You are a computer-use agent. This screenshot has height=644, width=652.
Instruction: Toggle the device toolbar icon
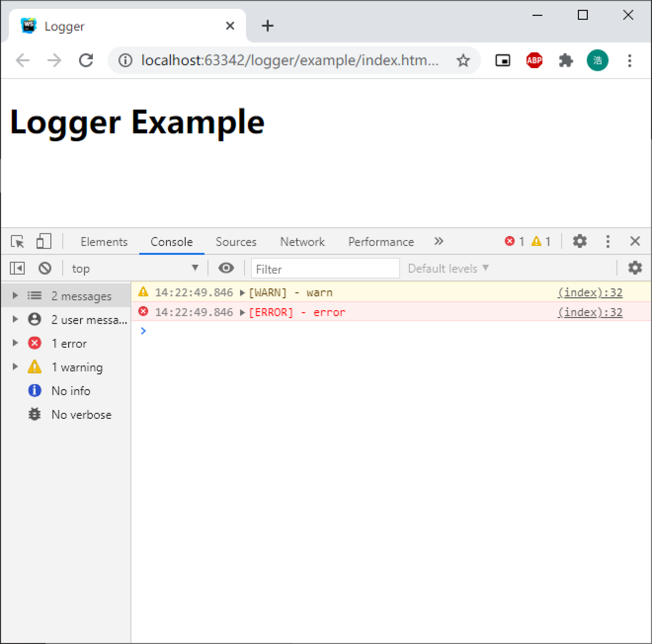point(43,242)
